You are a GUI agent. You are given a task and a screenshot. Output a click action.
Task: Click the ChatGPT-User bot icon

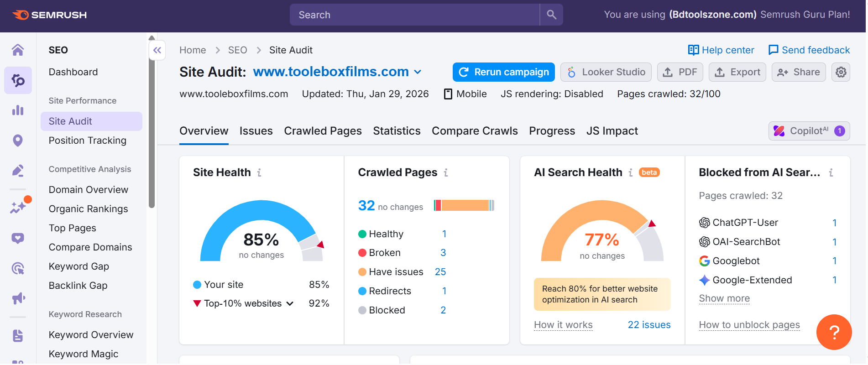click(705, 223)
